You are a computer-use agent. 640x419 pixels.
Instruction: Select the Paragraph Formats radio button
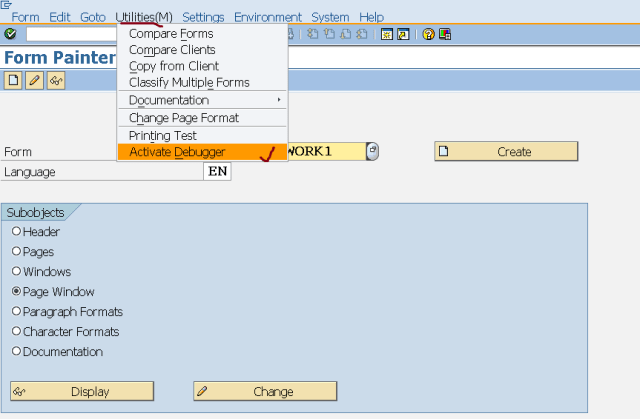16,311
